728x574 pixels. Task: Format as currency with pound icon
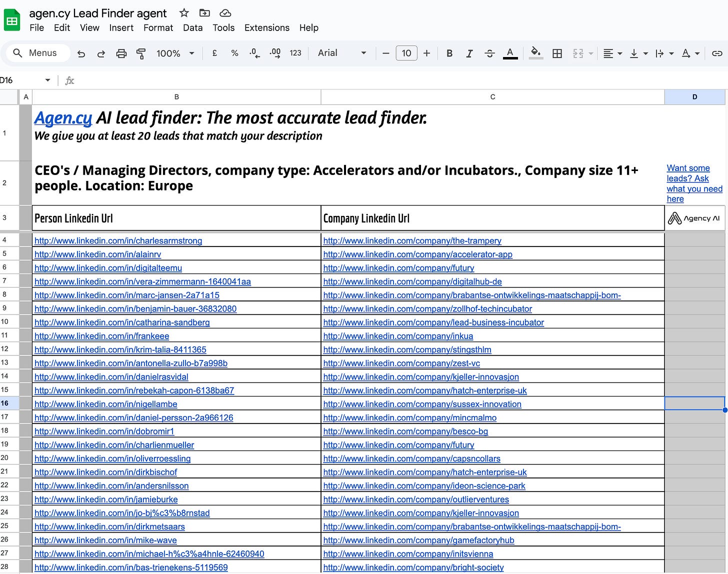click(x=214, y=53)
